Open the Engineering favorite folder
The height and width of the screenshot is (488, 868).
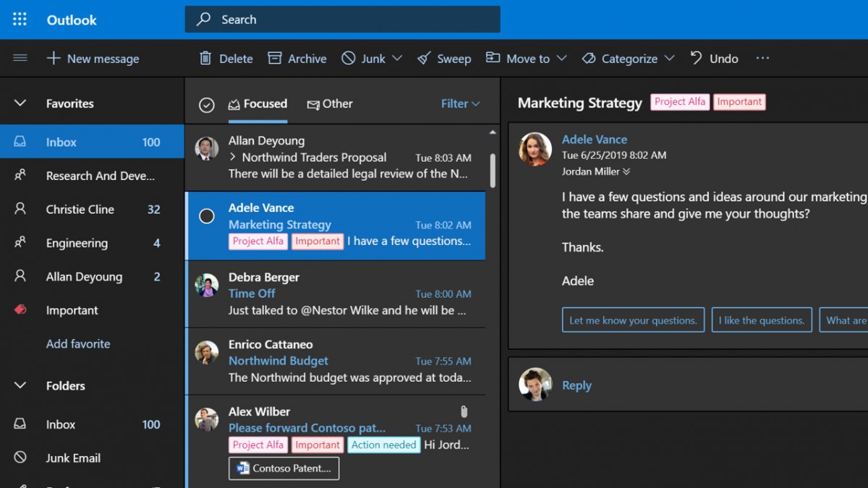click(x=92, y=243)
